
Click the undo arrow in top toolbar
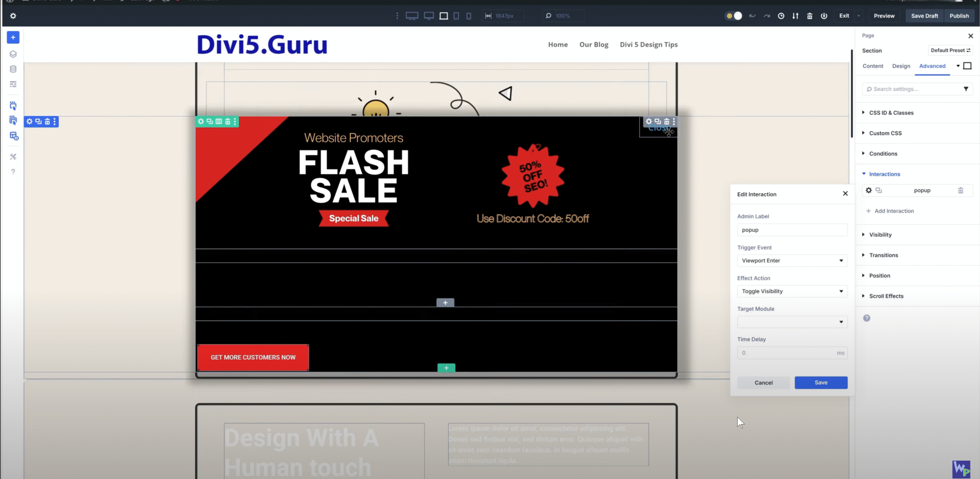(752, 16)
